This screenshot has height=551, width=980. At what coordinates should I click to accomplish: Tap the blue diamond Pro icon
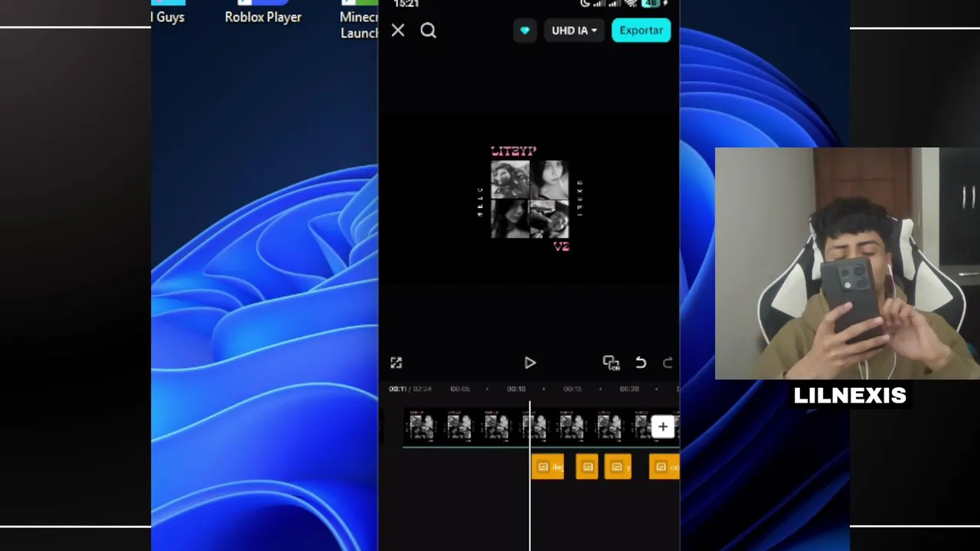(x=525, y=31)
